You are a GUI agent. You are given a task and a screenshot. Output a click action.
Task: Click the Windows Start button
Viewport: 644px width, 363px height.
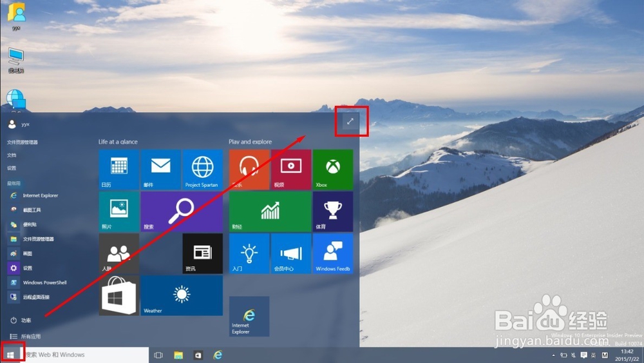11,355
